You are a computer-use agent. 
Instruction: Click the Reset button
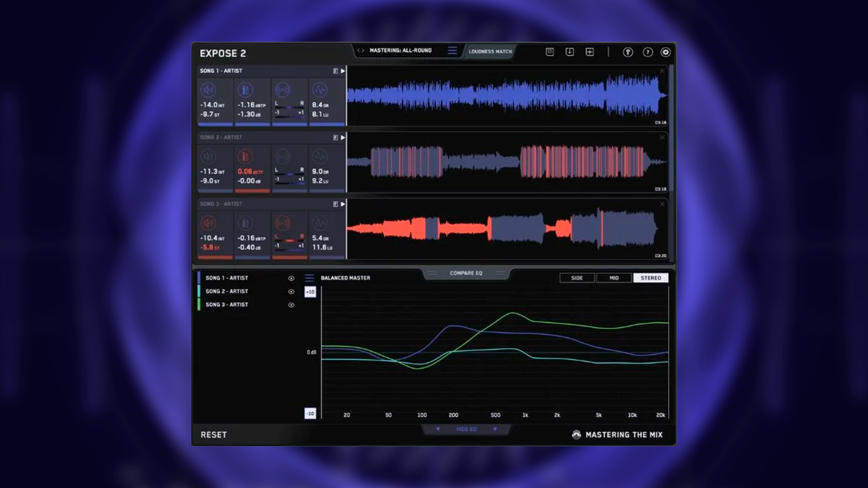click(214, 435)
